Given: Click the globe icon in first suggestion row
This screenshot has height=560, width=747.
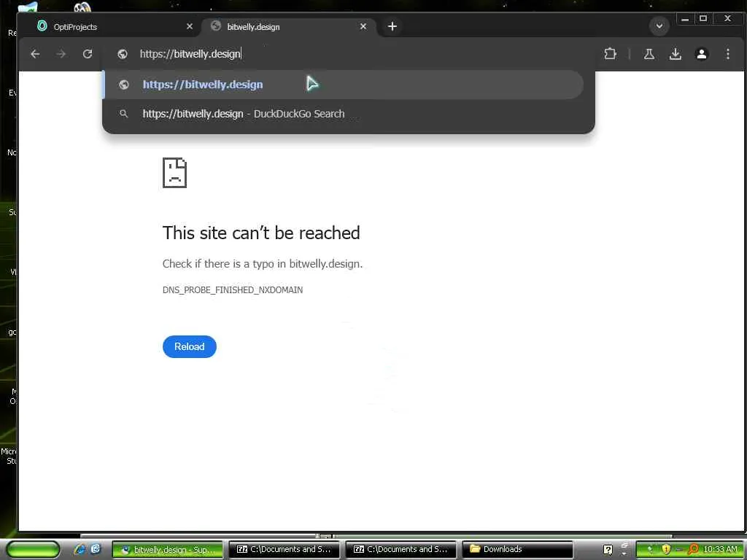Looking at the screenshot, I should [124, 85].
